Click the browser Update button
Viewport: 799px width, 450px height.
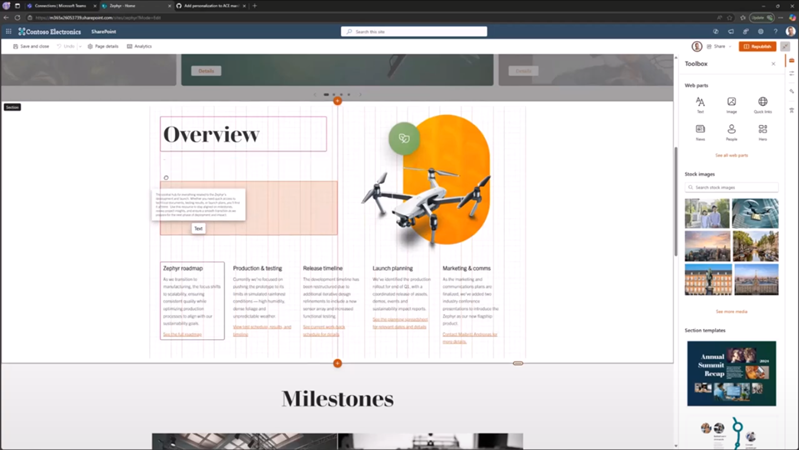click(x=761, y=17)
